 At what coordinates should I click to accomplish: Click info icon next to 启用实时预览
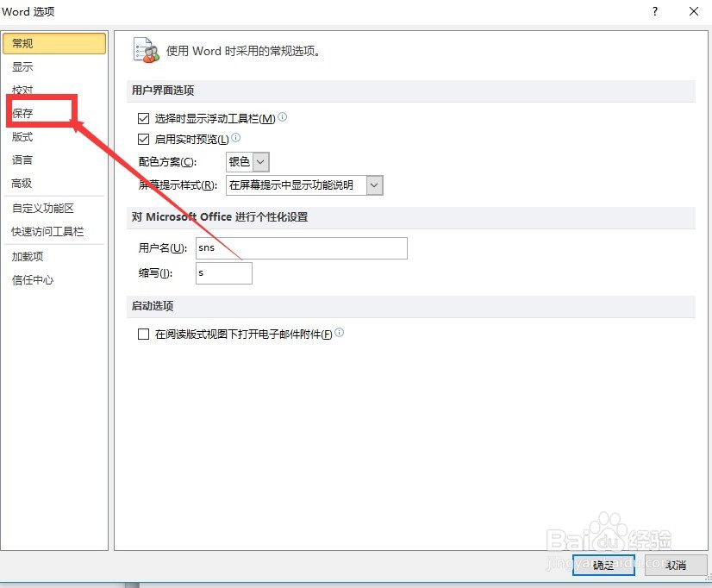click(235, 138)
